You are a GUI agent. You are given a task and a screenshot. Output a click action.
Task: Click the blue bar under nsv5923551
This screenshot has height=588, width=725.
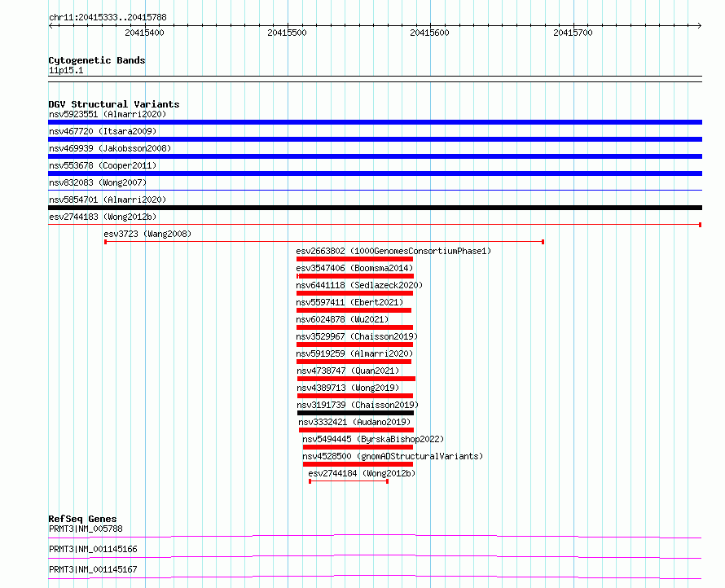[375, 122]
